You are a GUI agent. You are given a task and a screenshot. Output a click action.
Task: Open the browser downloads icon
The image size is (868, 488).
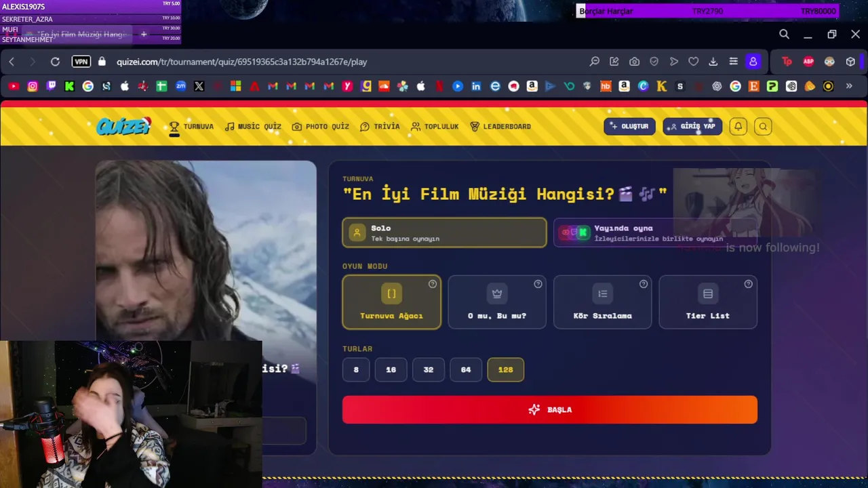click(x=713, y=62)
